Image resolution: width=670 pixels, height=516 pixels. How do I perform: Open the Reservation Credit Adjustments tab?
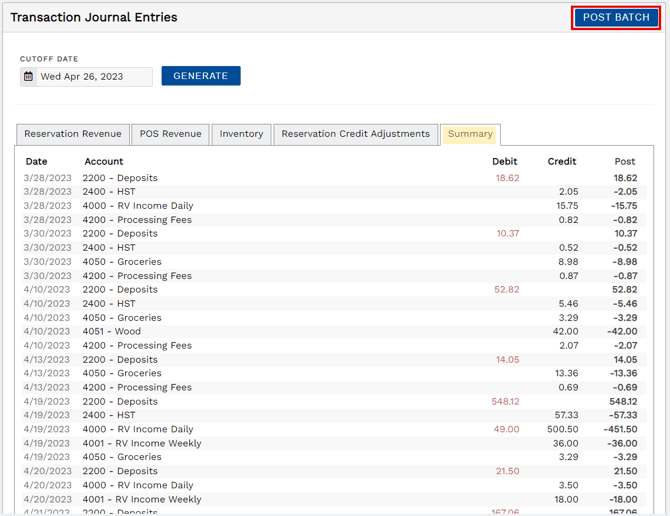pos(356,134)
